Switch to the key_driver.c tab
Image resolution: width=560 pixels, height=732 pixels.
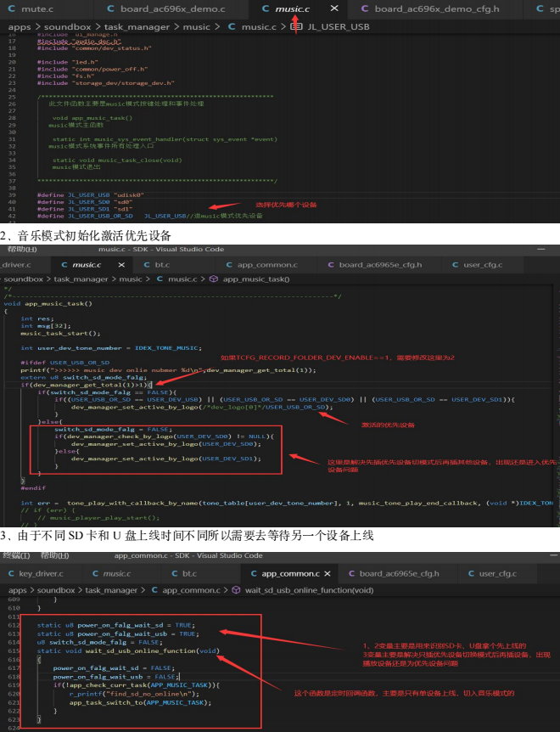tap(41, 574)
